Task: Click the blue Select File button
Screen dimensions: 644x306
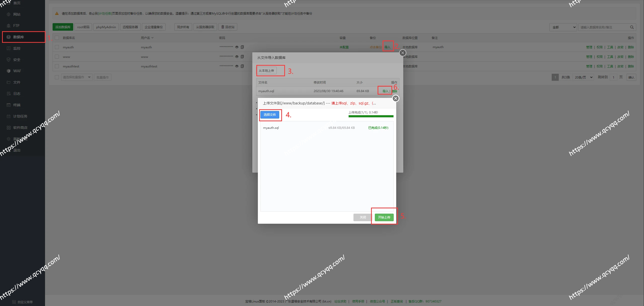Action: [x=269, y=115]
